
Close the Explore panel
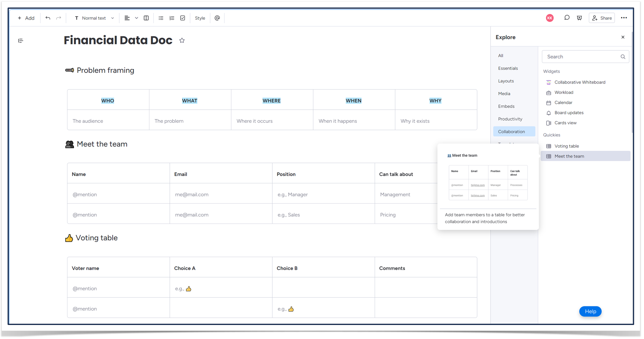pos(623,37)
